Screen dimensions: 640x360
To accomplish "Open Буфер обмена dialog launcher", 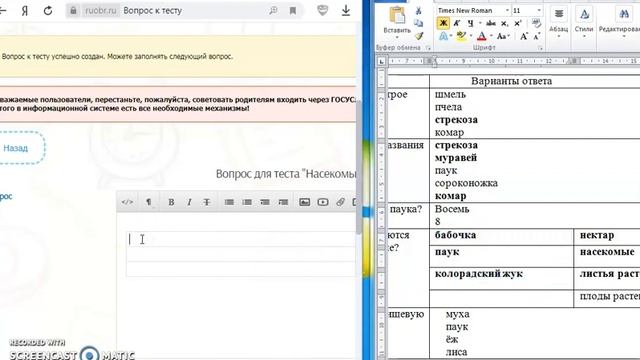I will (428, 48).
